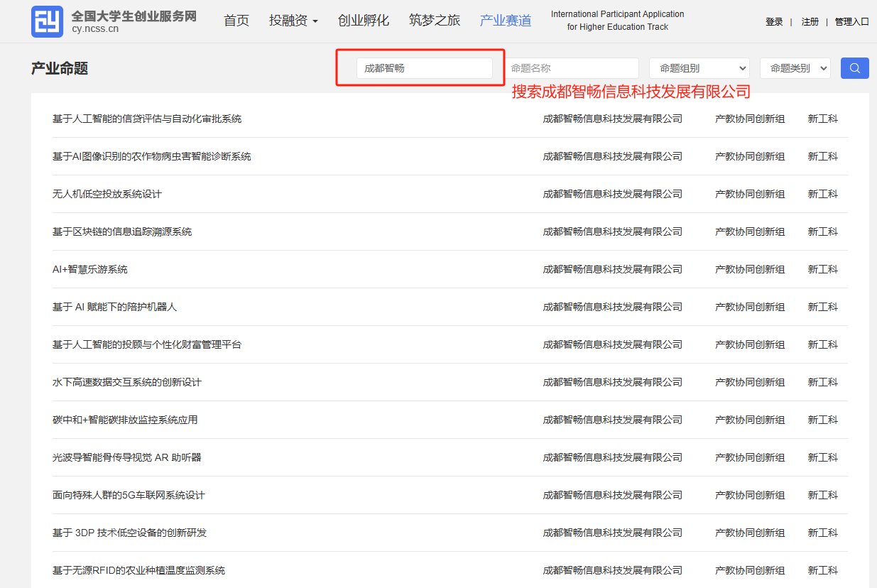Open the 命题类别 dropdown

coord(795,68)
